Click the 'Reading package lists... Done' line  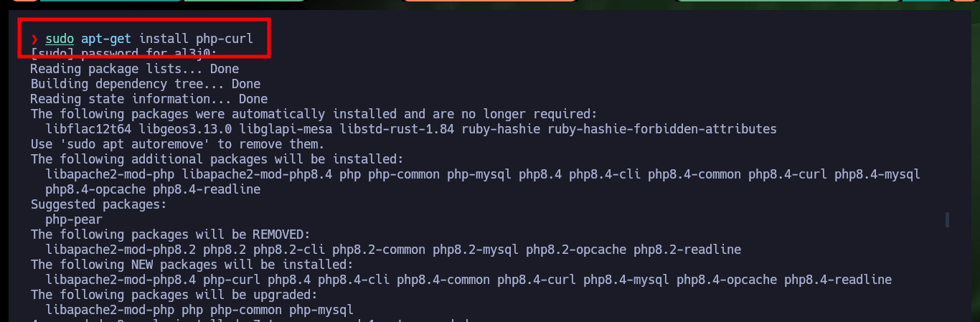(x=135, y=69)
